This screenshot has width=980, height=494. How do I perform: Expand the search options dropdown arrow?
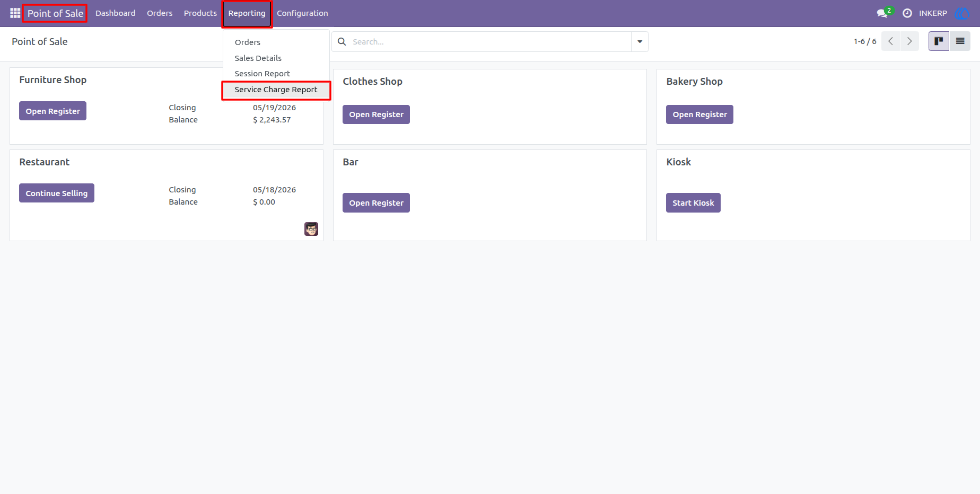coord(640,41)
